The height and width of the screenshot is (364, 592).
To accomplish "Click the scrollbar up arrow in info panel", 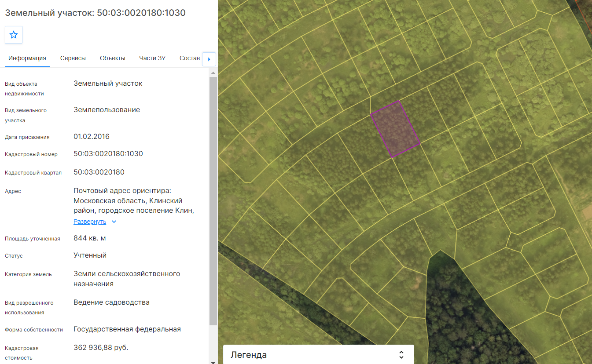I will point(213,73).
